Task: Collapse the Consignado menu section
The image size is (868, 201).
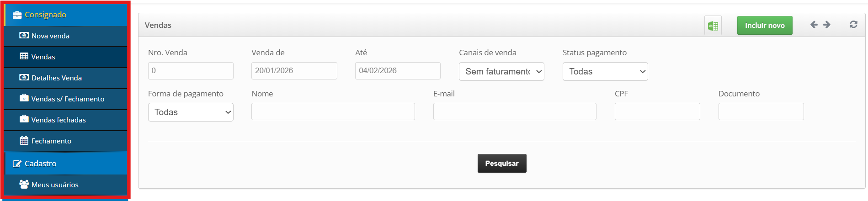Action: click(45, 15)
